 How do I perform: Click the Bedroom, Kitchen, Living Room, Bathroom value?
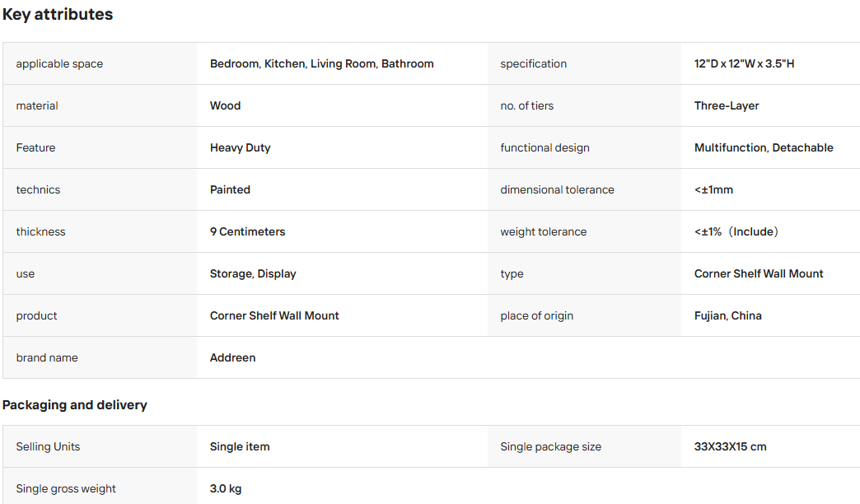322,63
